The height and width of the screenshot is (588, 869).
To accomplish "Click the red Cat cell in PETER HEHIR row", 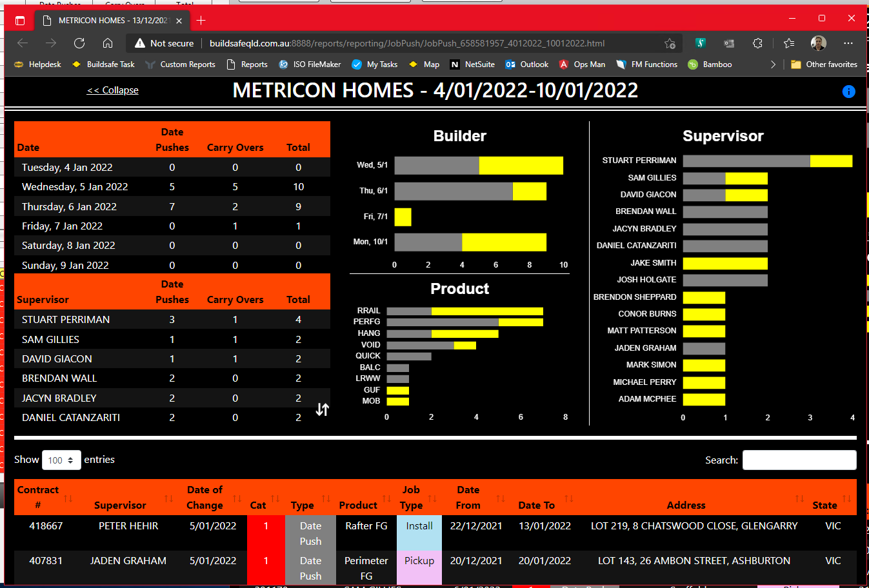I will point(266,533).
